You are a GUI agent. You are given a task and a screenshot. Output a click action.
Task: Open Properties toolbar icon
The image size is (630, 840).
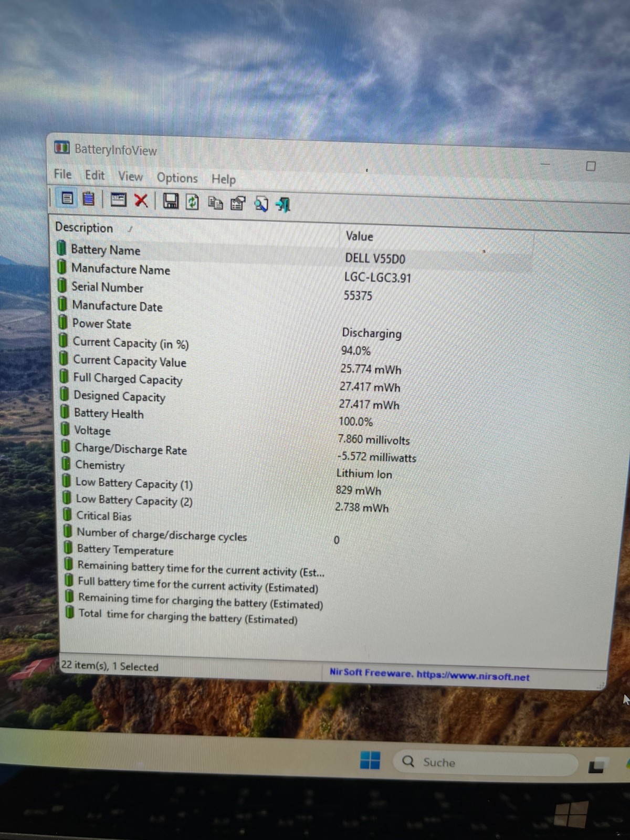pos(238,203)
